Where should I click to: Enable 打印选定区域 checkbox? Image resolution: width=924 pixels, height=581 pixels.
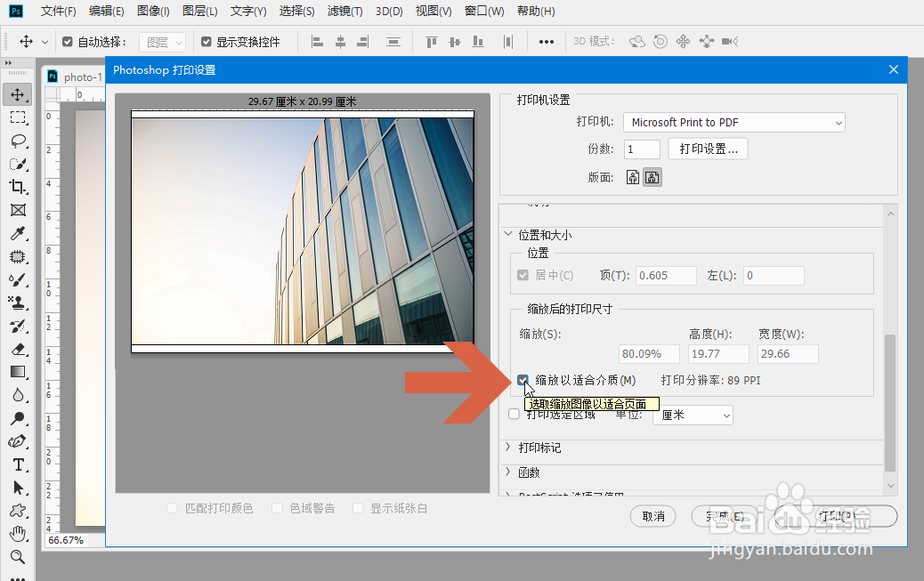click(514, 415)
